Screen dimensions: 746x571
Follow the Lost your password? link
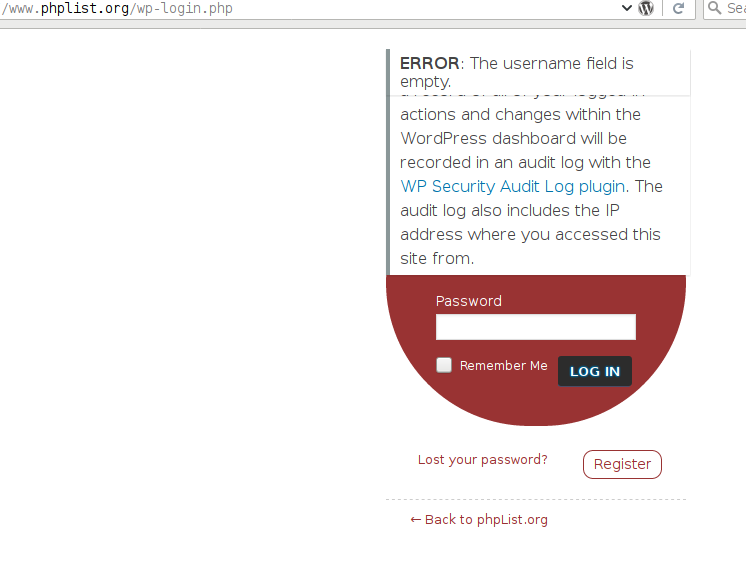pyautogui.click(x=482, y=460)
